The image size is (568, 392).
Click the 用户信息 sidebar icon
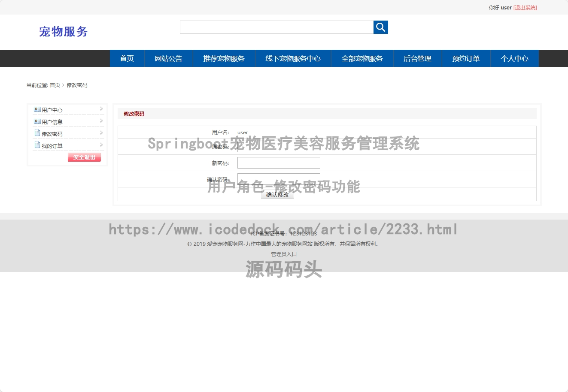click(x=37, y=121)
